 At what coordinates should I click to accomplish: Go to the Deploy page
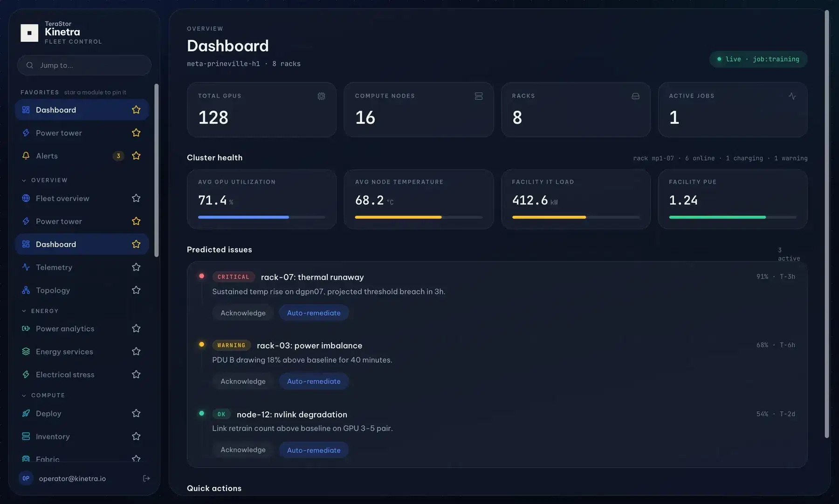pos(82,413)
